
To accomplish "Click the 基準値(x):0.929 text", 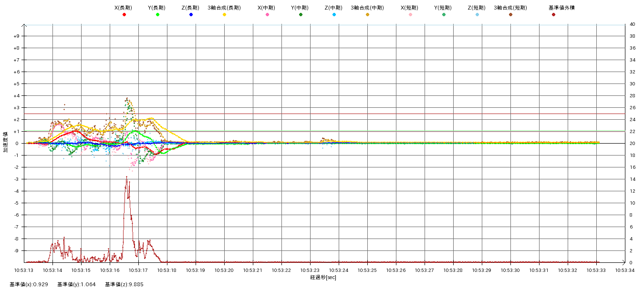I will (x=29, y=284).
